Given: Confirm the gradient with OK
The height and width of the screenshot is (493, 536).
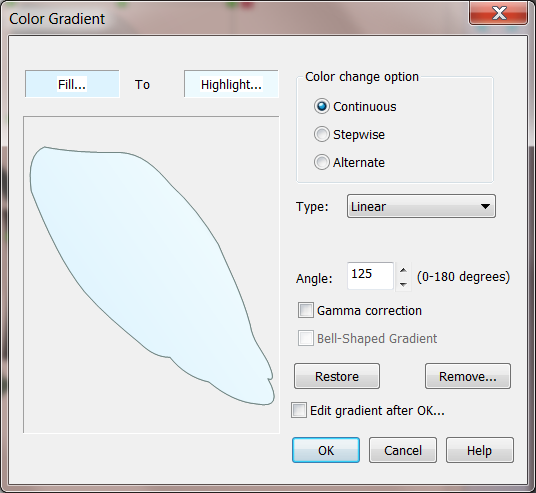Looking at the screenshot, I should (326, 450).
